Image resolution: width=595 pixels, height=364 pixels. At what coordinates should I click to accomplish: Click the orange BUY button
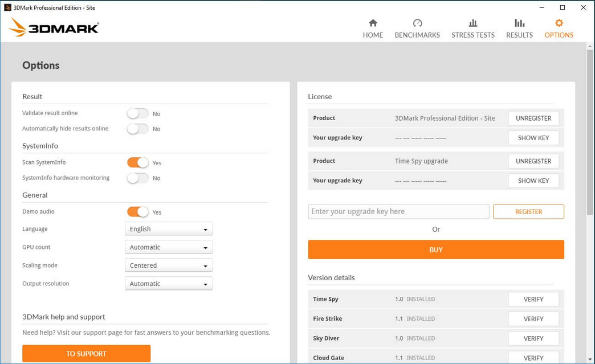(436, 250)
